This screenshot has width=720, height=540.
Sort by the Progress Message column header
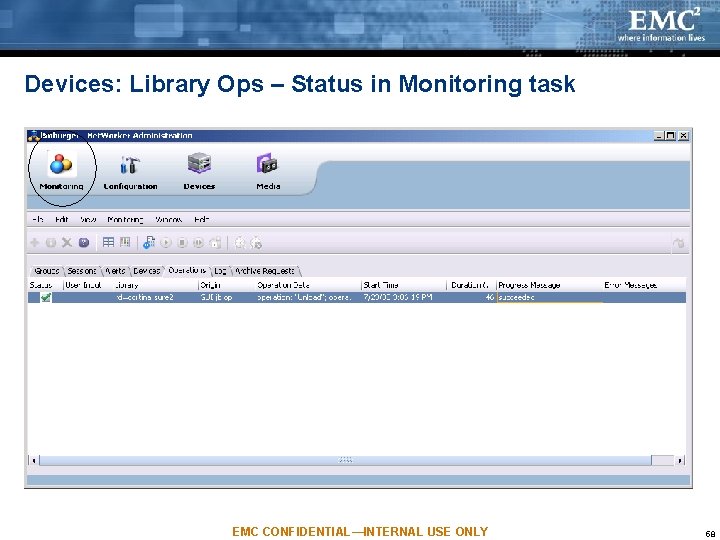tap(549, 285)
